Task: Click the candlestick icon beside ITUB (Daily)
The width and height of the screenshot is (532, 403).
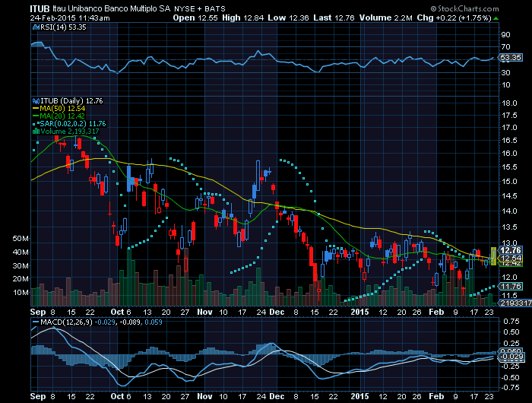Action: 36,101
